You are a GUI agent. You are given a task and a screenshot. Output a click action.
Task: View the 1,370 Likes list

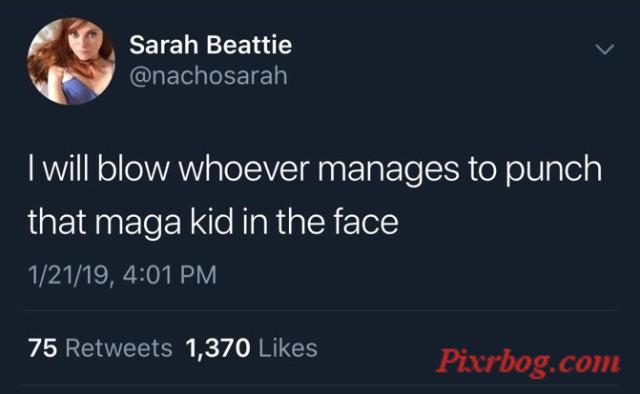click(x=251, y=348)
